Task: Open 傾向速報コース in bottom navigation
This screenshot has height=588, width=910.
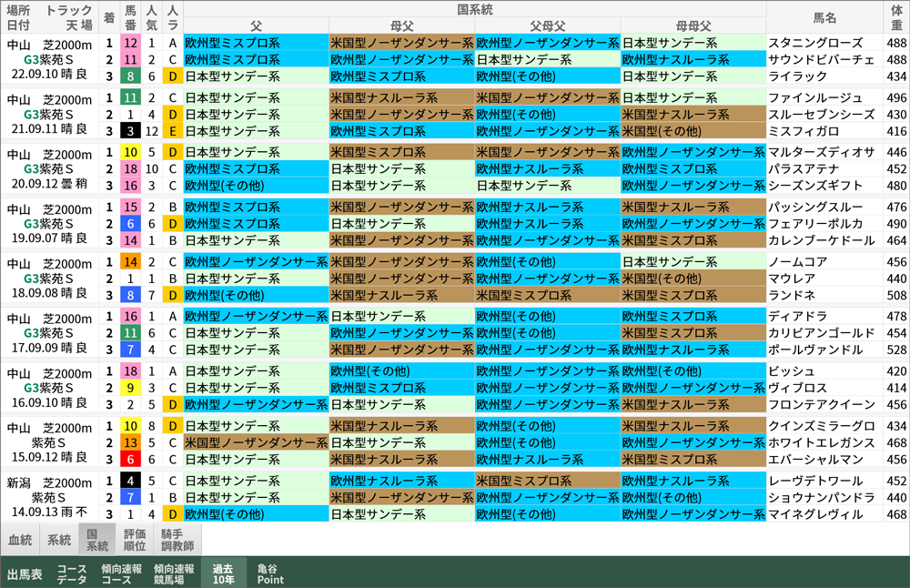Action: [x=121, y=573]
